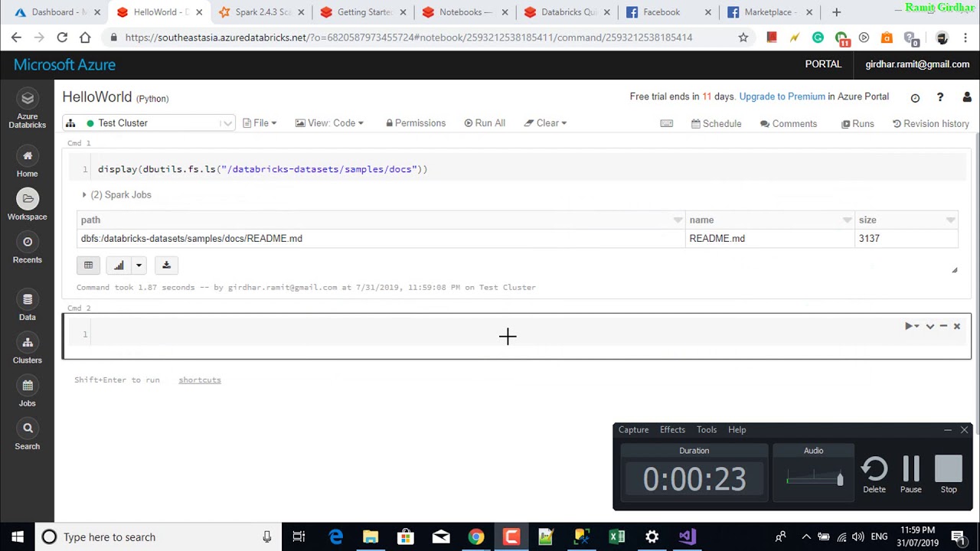The width and height of the screenshot is (980, 551).
Task: Open user account icon
Action: 965,97
